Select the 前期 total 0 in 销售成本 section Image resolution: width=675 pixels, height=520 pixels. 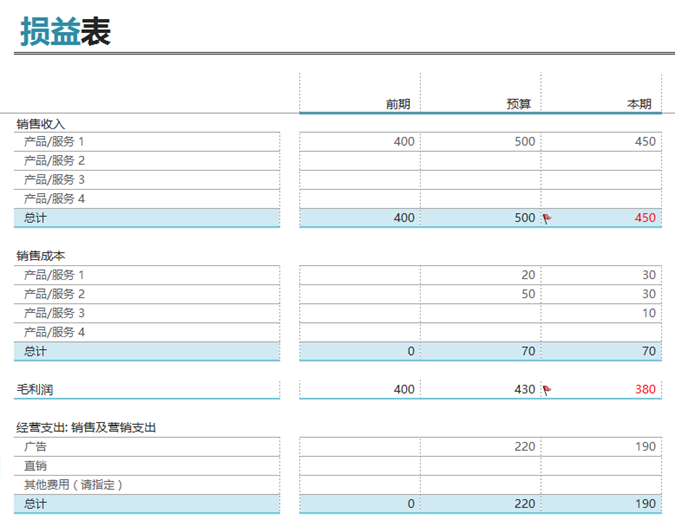pos(411,351)
